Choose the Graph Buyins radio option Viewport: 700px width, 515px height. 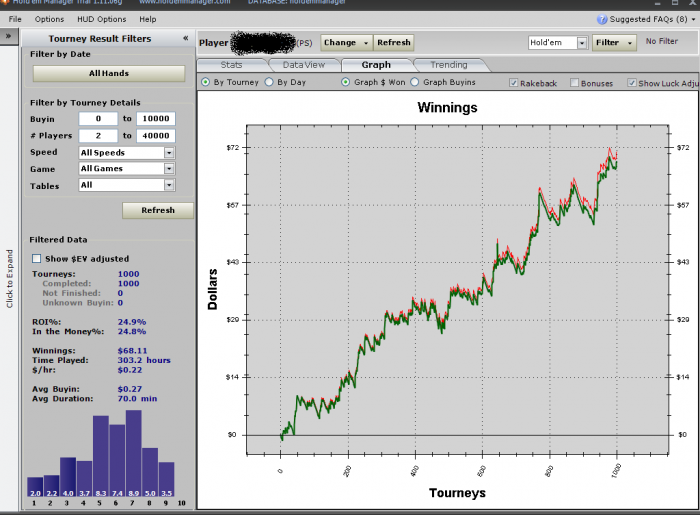click(416, 82)
